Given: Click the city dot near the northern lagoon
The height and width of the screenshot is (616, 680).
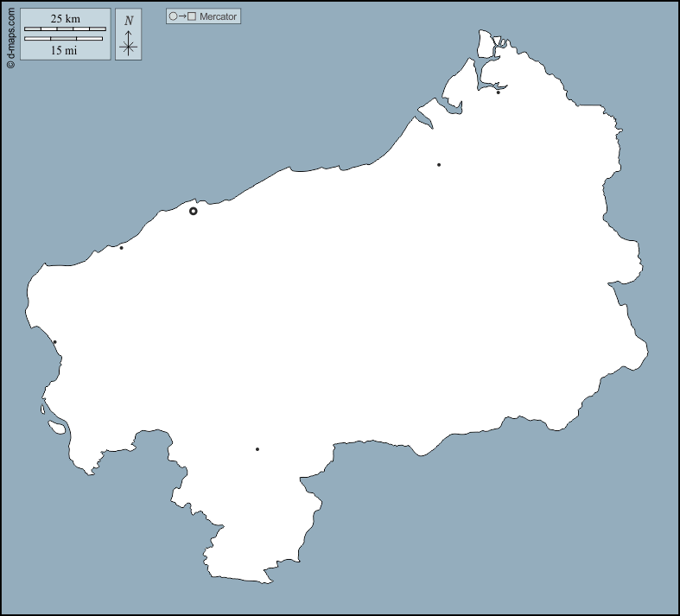Looking at the screenshot, I should tap(498, 92).
